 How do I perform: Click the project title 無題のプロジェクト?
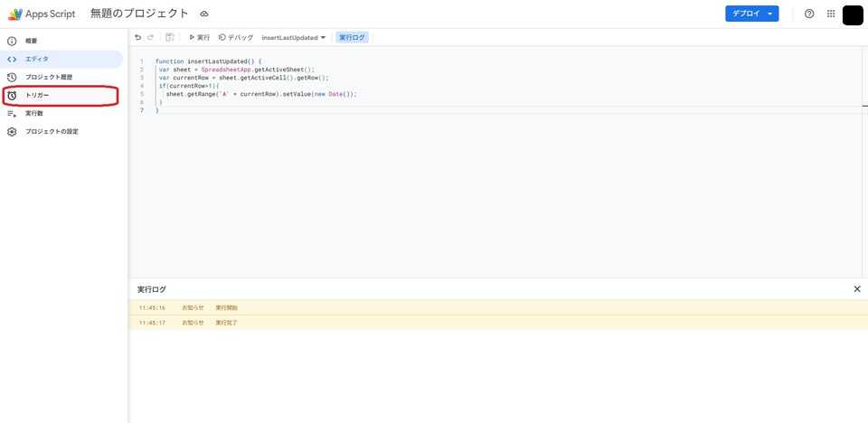[x=139, y=14]
